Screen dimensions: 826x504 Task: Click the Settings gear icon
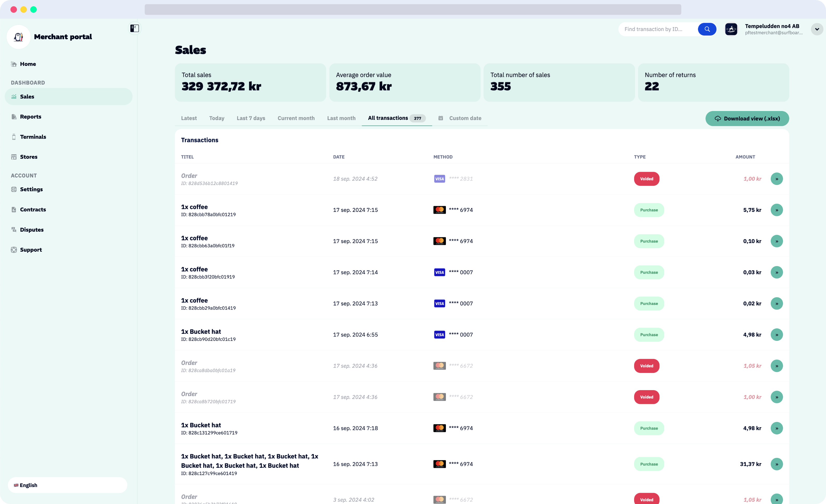point(14,189)
